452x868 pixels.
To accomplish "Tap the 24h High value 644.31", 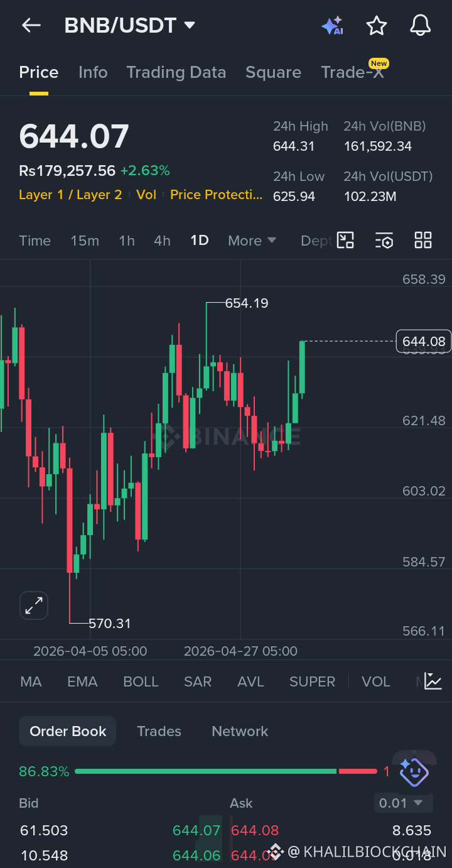I will click(294, 146).
